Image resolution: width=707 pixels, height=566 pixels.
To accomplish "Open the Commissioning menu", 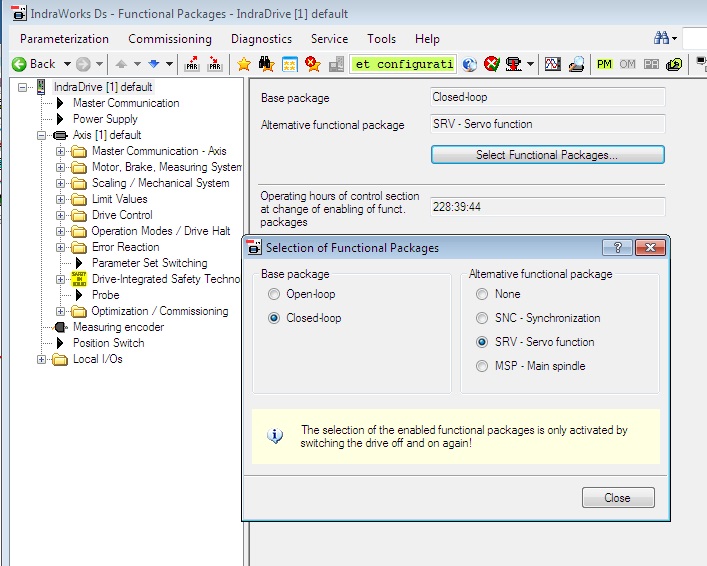I will (170, 39).
